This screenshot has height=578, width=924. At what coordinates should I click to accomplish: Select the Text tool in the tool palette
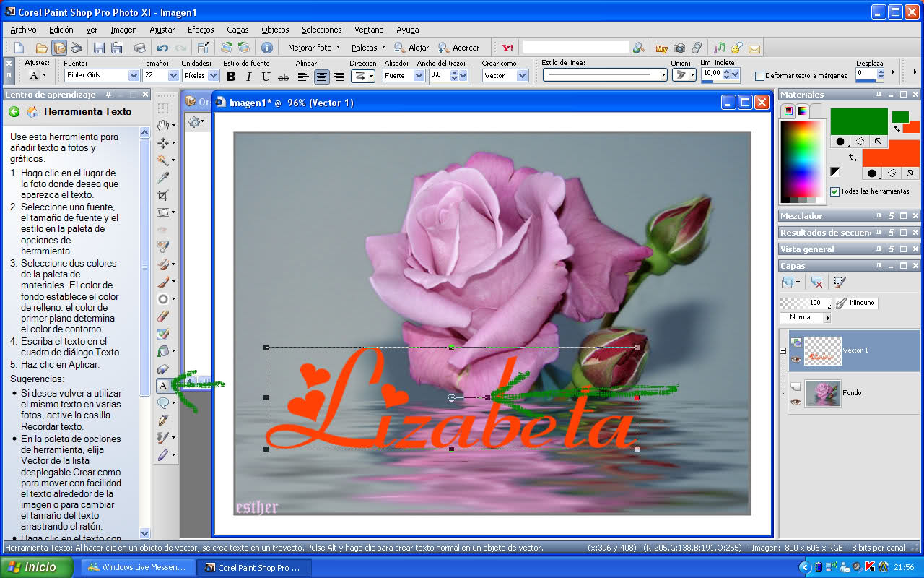[164, 386]
